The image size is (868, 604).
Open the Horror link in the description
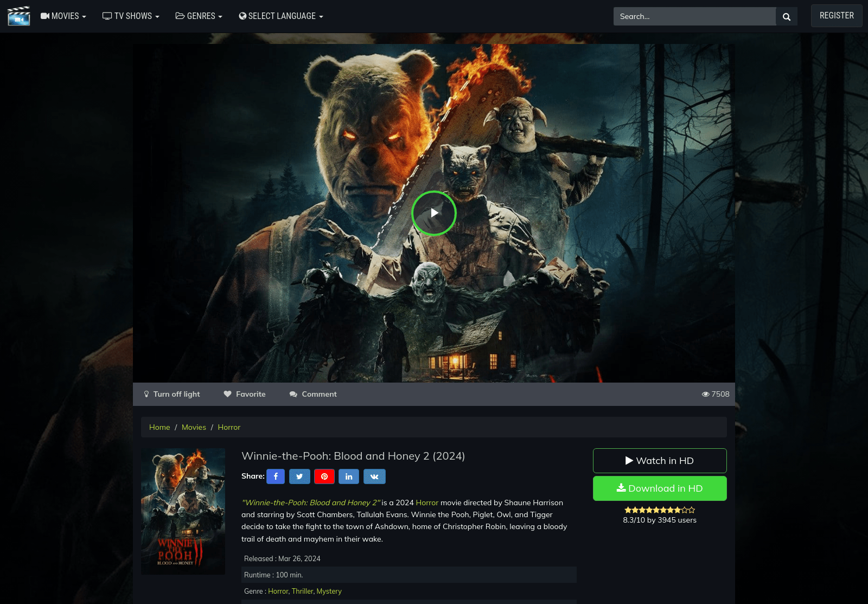click(x=427, y=503)
